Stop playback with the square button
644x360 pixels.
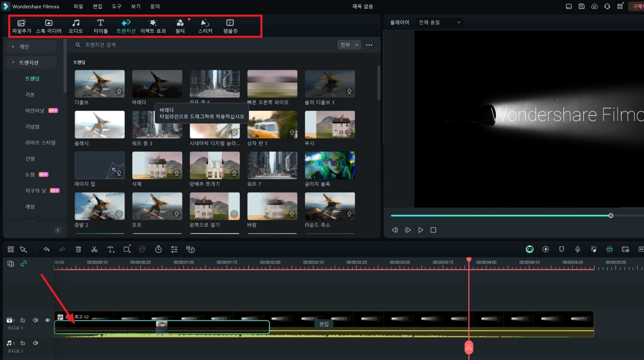(433, 230)
